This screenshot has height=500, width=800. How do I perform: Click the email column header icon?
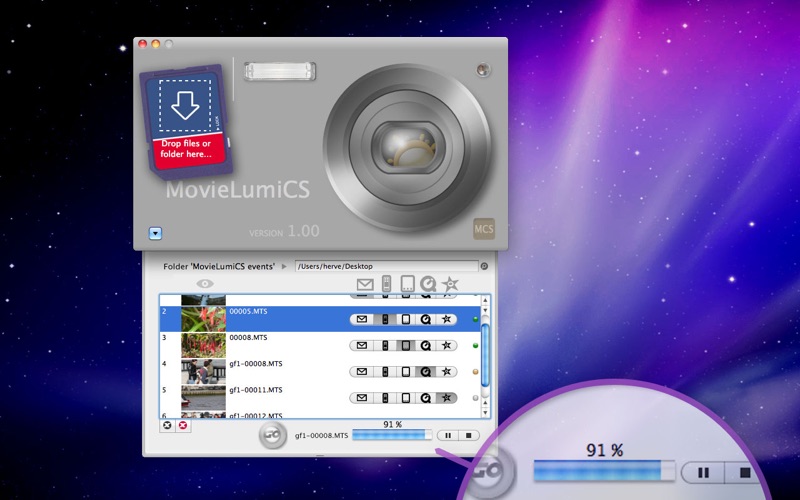pos(365,284)
